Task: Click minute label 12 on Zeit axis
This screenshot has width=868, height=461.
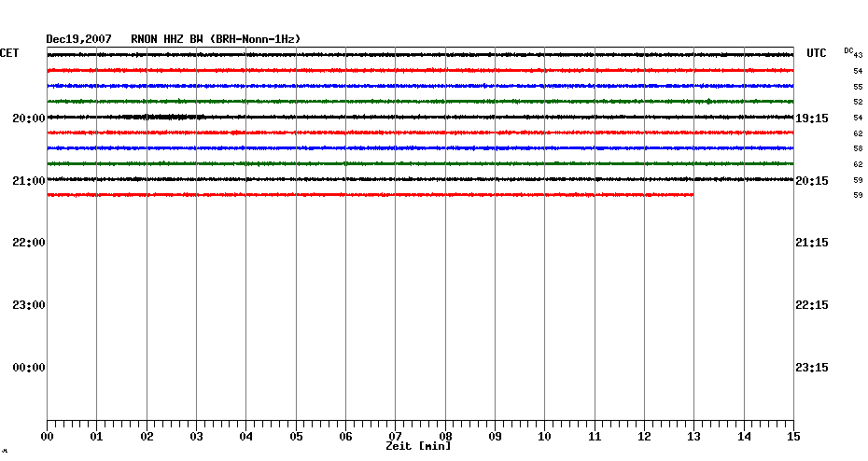Action: tap(644, 437)
